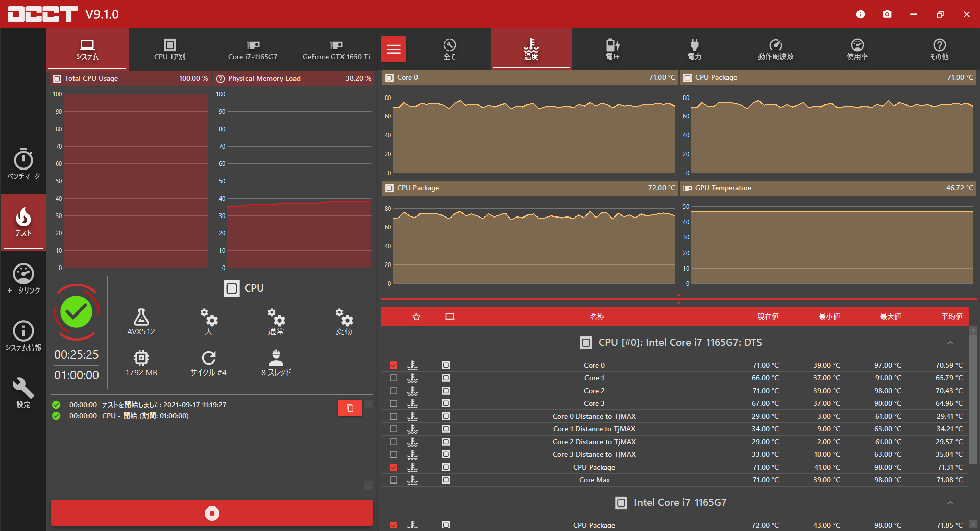Select the テスト flame sidebar item
Image resolution: width=980 pixels, height=531 pixels.
coord(23,222)
